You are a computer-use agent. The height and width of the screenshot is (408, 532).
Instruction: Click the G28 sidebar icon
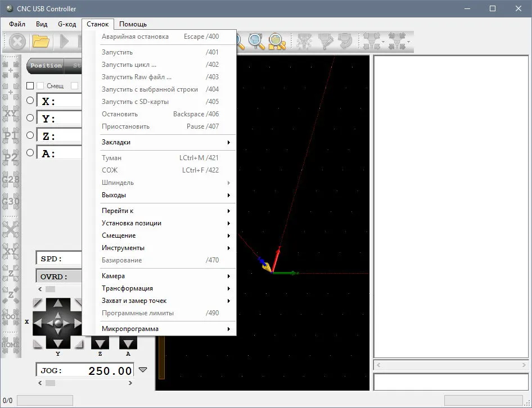pos(11,179)
